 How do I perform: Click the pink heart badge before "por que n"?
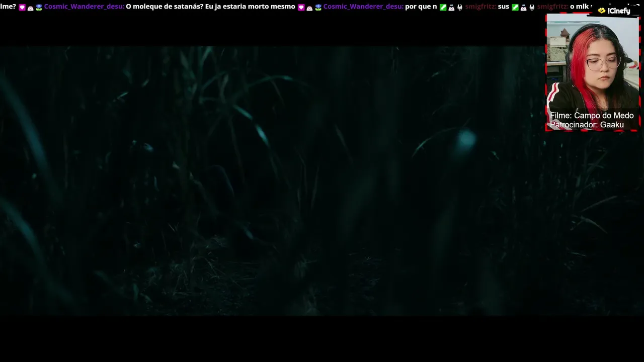301,8
